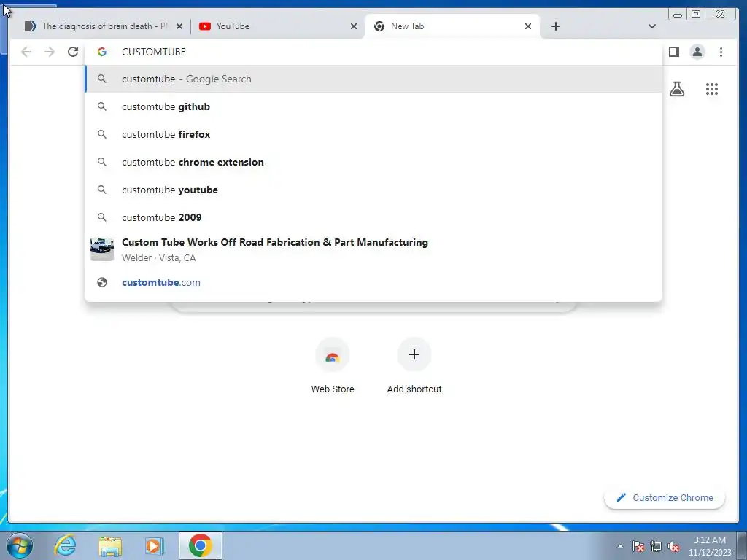Click the Custom Tube Works truck thumbnail
The image size is (747, 560).
click(x=102, y=249)
